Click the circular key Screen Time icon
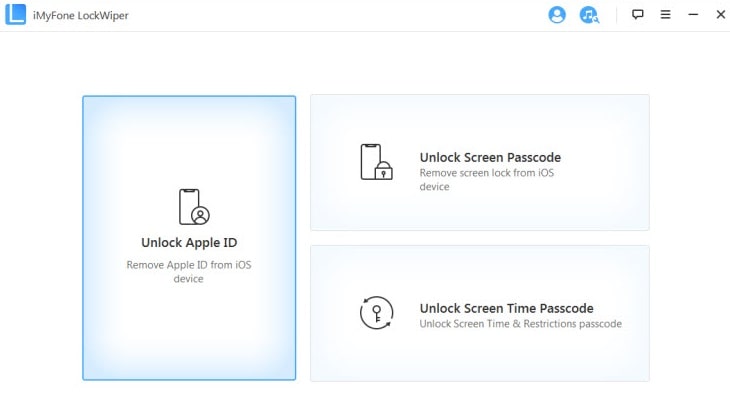Image resolution: width=730 pixels, height=397 pixels. [377, 313]
